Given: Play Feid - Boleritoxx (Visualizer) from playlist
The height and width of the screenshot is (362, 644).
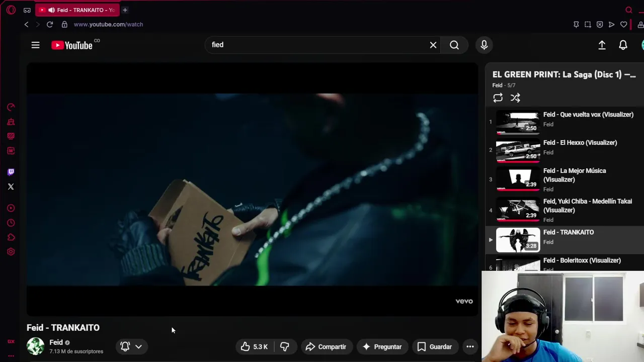Looking at the screenshot, I should pyautogui.click(x=565, y=263).
